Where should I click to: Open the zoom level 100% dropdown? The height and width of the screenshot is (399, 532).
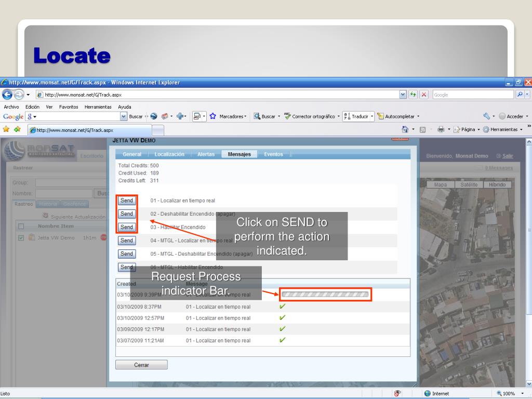[x=523, y=394]
